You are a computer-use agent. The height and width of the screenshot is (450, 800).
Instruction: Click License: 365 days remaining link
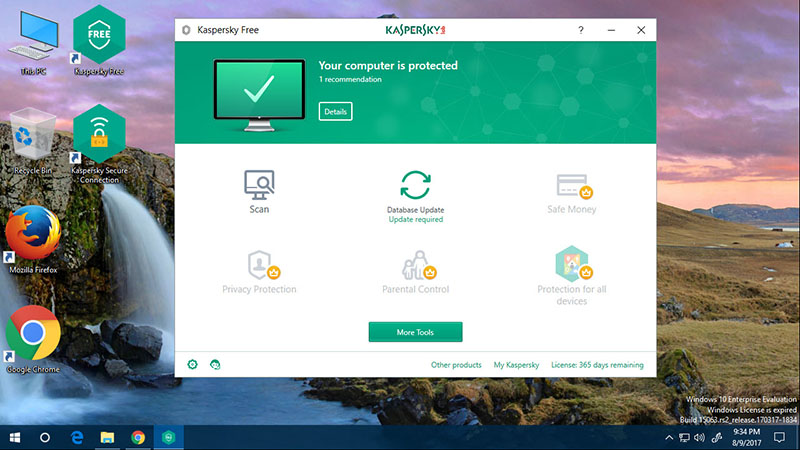(x=597, y=365)
